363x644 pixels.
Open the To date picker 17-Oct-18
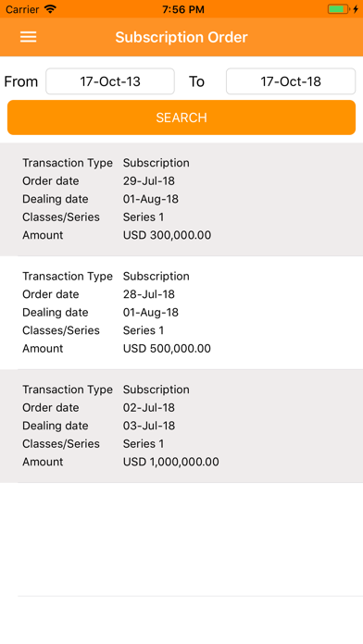tap(291, 81)
